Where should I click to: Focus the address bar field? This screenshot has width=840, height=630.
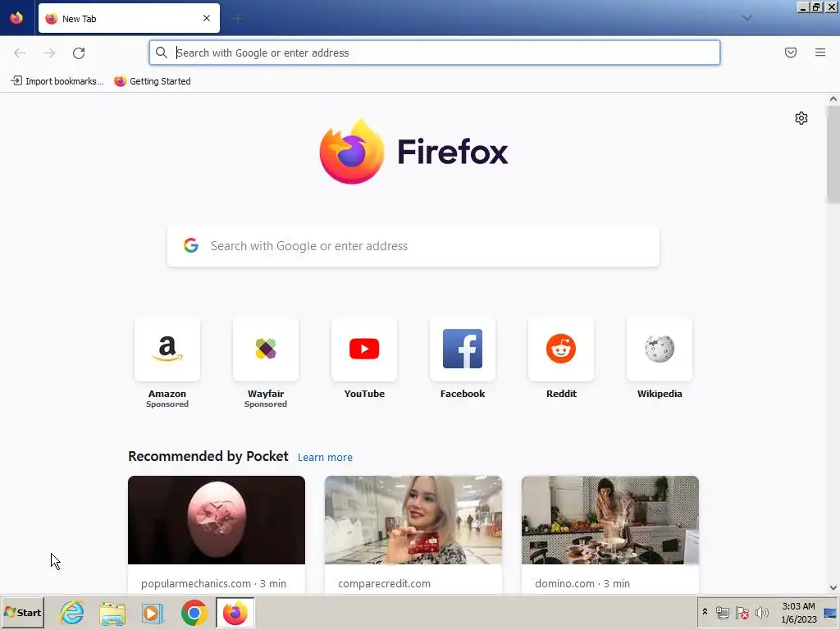[x=435, y=52]
